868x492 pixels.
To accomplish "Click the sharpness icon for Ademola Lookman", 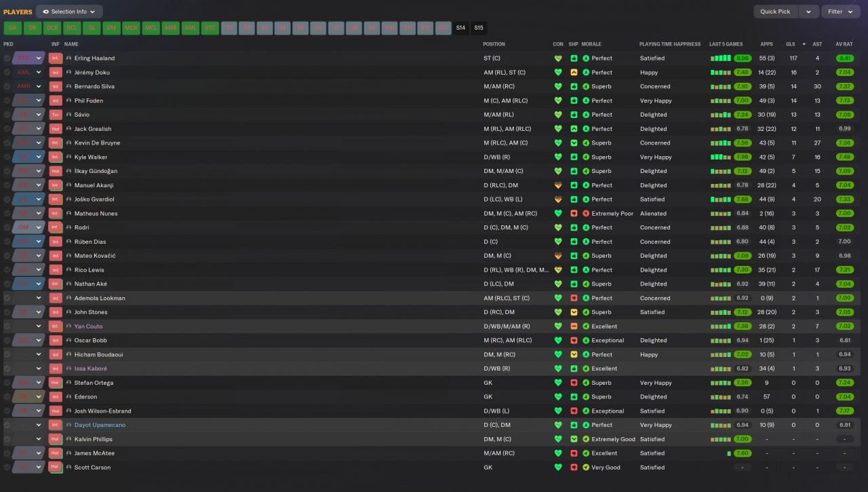I will (574, 298).
